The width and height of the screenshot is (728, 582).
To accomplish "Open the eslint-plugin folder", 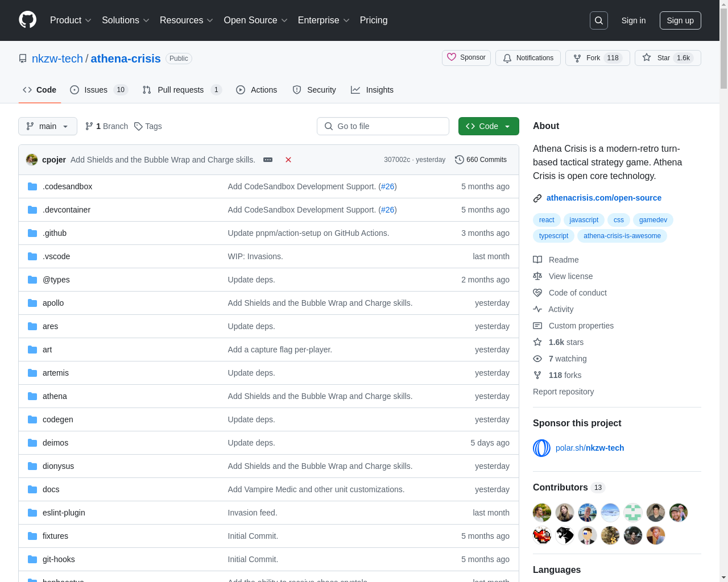I will (64, 513).
